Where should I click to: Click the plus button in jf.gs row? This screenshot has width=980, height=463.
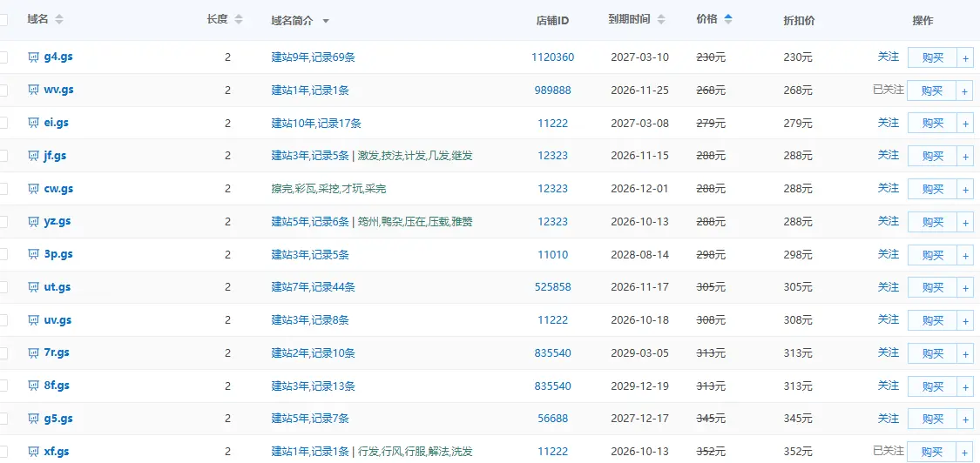[x=965, y=156]
